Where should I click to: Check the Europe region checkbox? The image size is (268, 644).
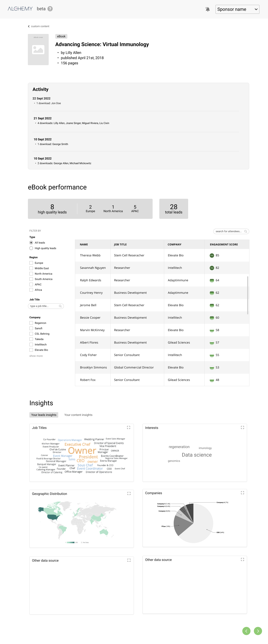(x=31, y=263)
